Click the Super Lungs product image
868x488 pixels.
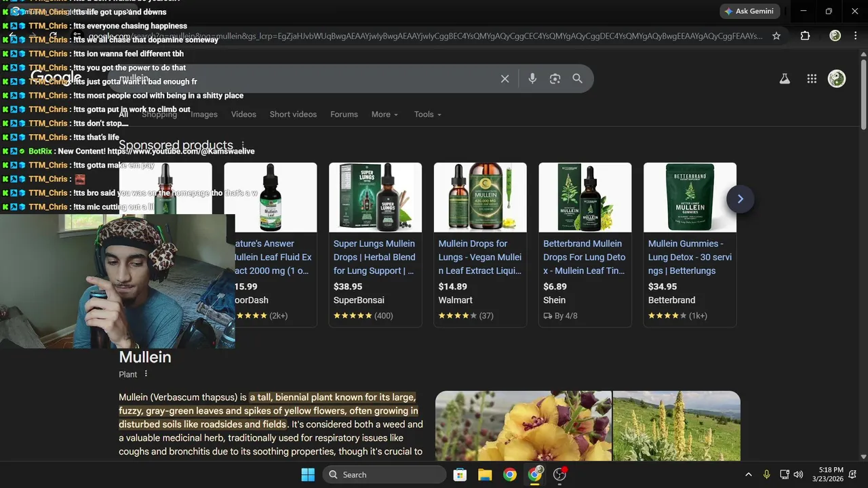375,197
